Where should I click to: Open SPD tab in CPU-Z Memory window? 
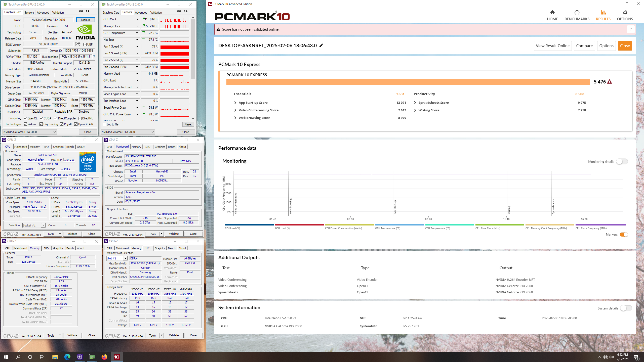pos(46,248)
